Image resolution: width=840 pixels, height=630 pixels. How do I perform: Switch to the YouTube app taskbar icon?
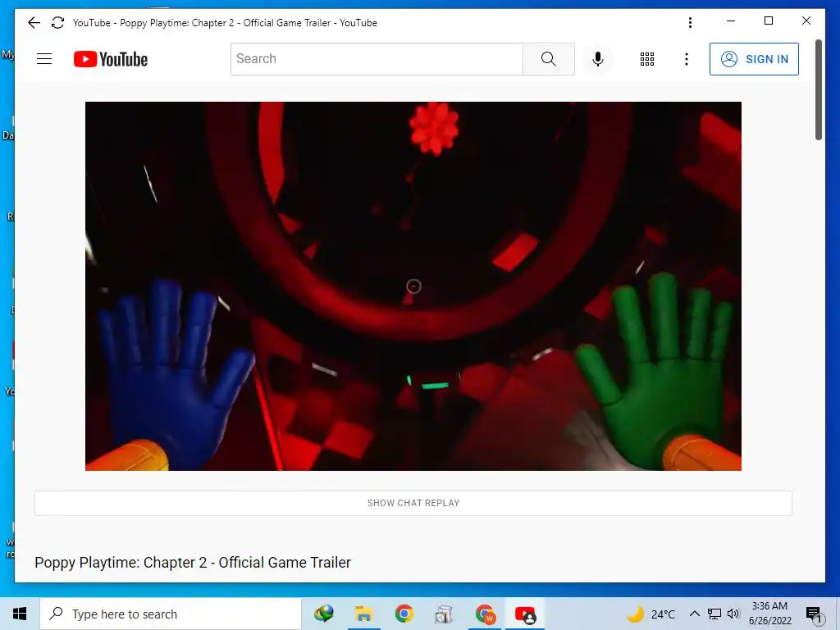coord(525,614)
